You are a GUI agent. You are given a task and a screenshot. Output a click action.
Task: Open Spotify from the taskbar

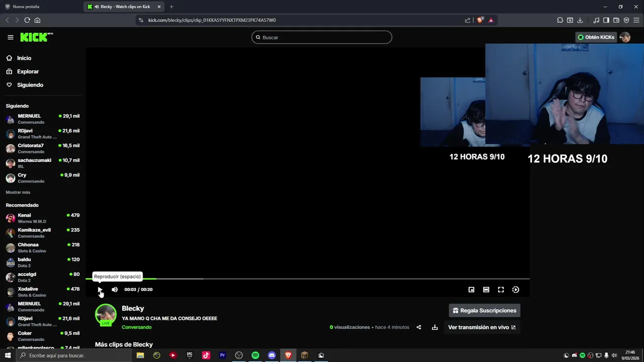point(255,355)
